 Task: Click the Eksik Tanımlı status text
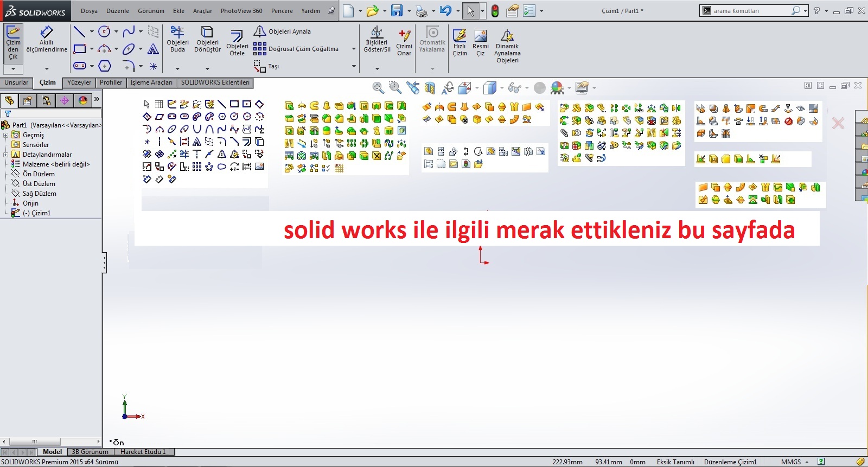(675, 462)
